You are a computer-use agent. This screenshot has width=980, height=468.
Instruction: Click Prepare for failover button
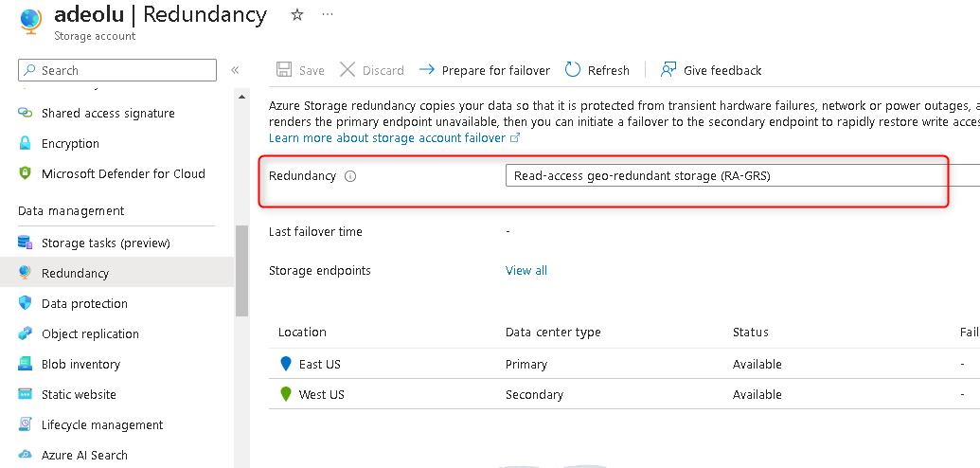point(484,70)
